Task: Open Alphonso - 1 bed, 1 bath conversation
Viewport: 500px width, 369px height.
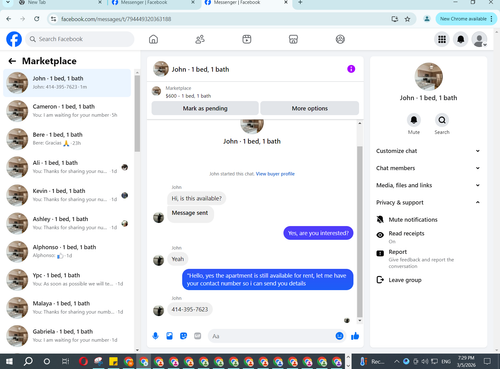Action: (x=67, y=251)
